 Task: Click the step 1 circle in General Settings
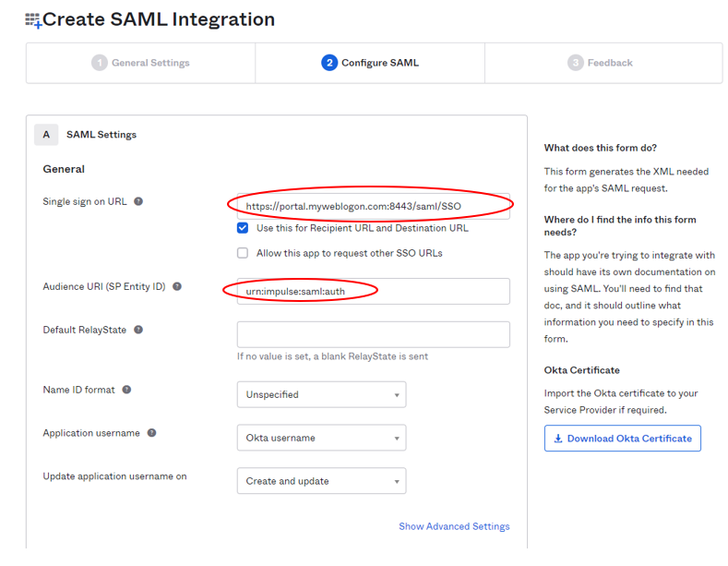click(x=100, y=63)
